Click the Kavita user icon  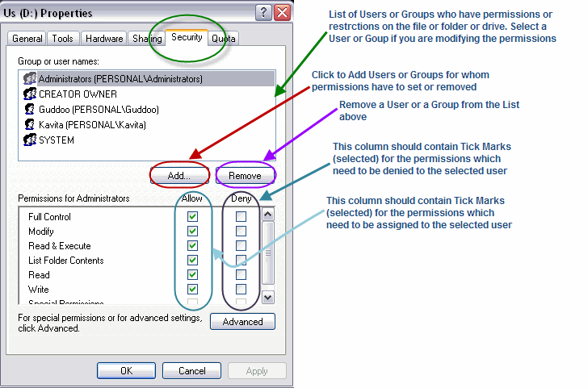[30, 124]
